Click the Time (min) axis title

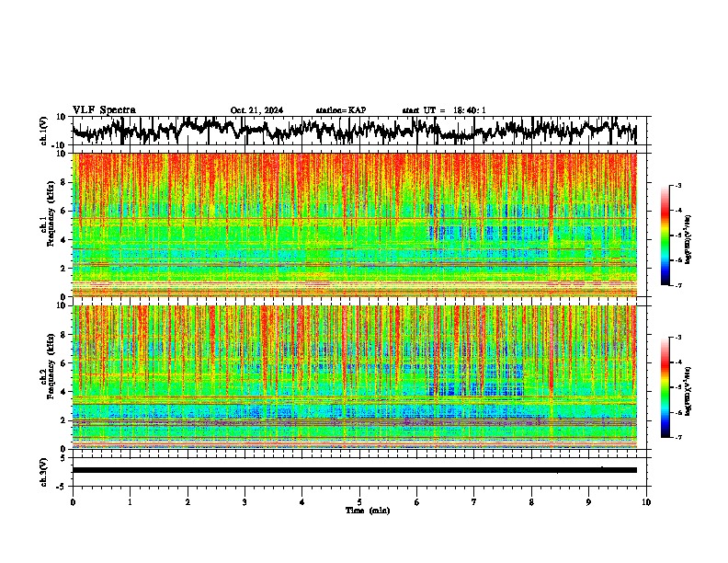pos(368,511)
